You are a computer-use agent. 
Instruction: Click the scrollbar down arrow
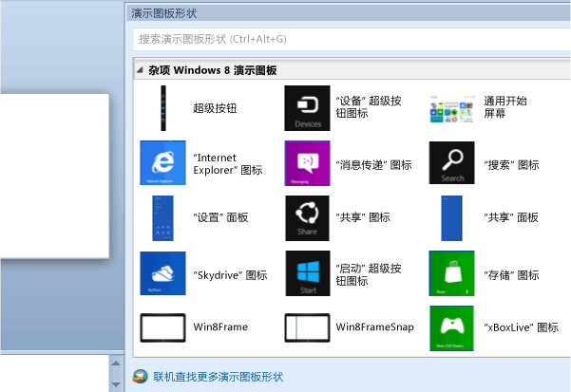[116, 384]
